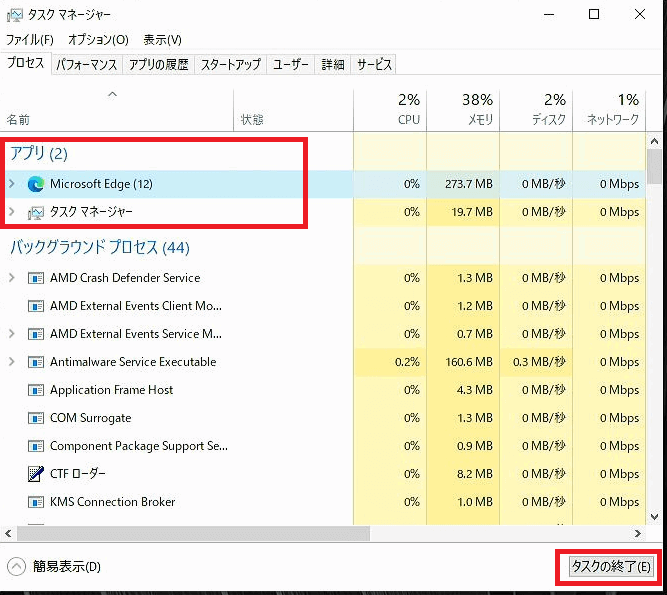Select the Component Package Support Se... name
Image resolution: width=667 pixels, height=595 pixels.
click(x=139, y=446)
